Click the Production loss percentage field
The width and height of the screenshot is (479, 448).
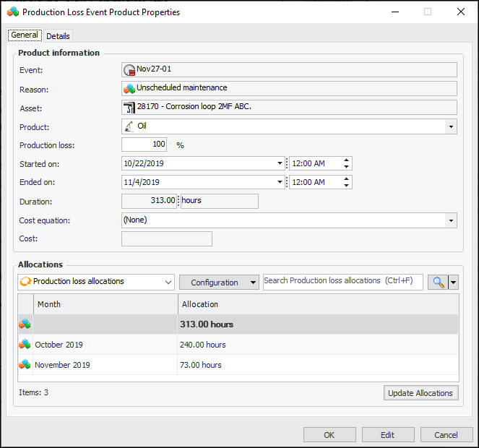(x=144, y=145)
